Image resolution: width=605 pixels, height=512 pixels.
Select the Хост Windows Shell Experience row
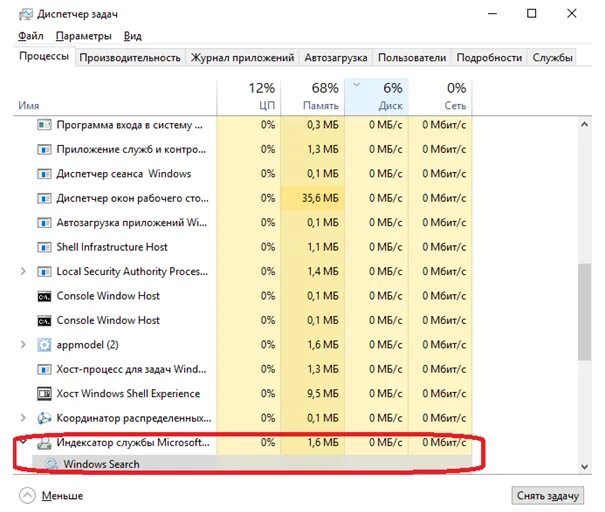[243, 394]
